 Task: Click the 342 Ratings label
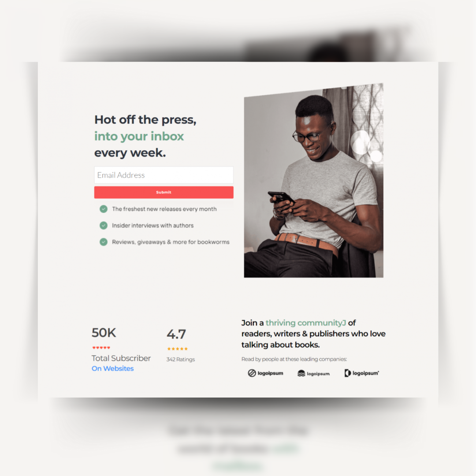click(x=181, y=360)
